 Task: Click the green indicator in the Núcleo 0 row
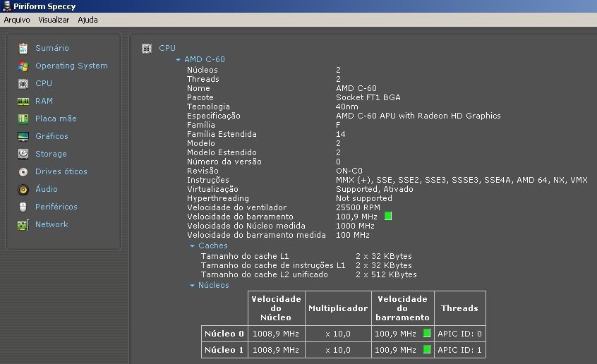(x=427, y=333)
